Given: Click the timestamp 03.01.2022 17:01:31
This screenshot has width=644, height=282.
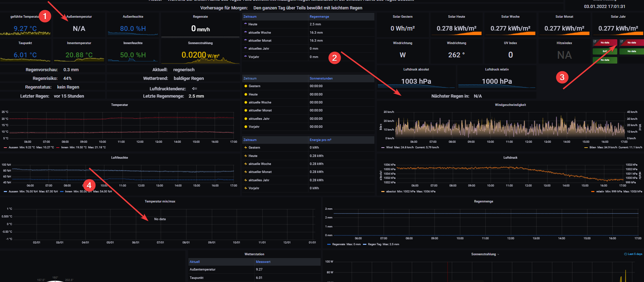Looking at the screenshot, I should [x=605, y=6].
